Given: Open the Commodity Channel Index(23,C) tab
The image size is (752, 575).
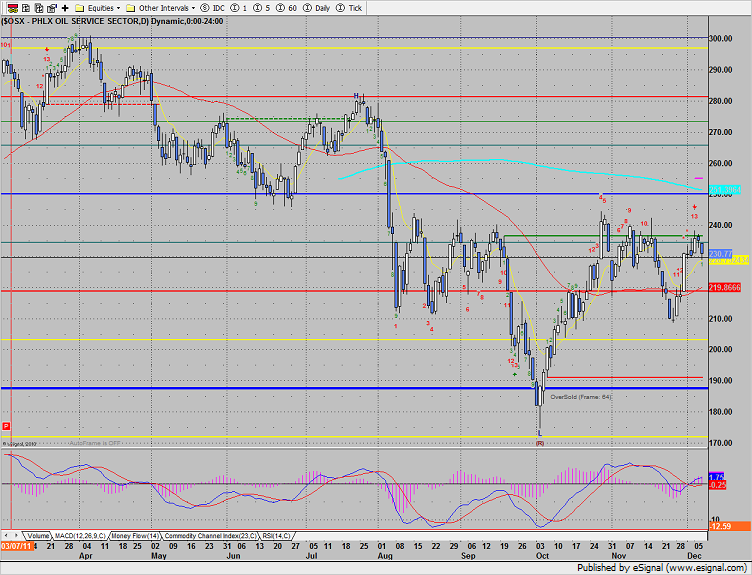Looking at the screenshot, I should coord(206,536).
